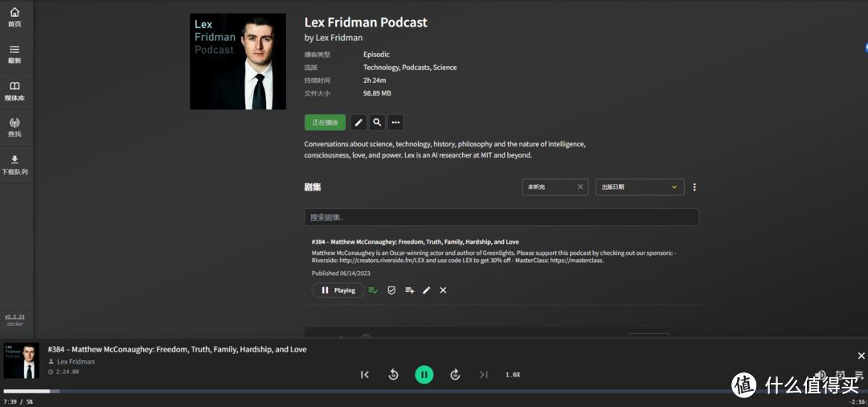The height and width of the screenshot is (407, 868).
Task: Edit episode #384 with its pencil icon
Action: [426, 290]
